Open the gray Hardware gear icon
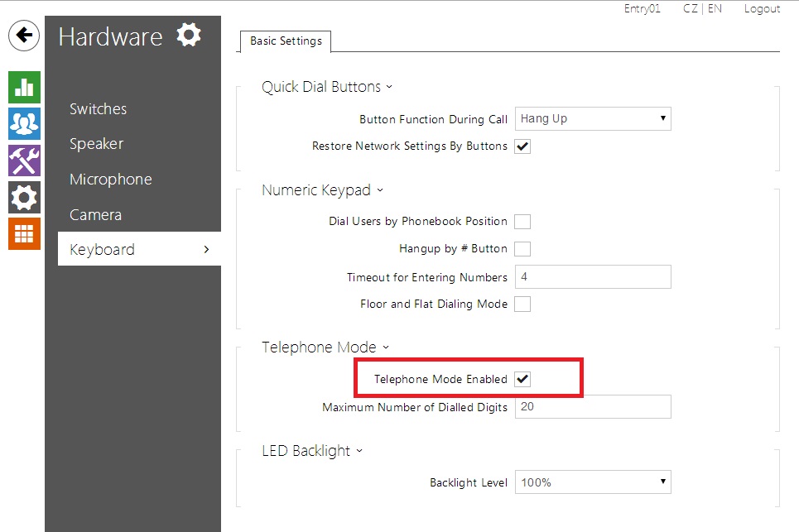The width and height of the screenshot is (799, 532). [24, 197]
